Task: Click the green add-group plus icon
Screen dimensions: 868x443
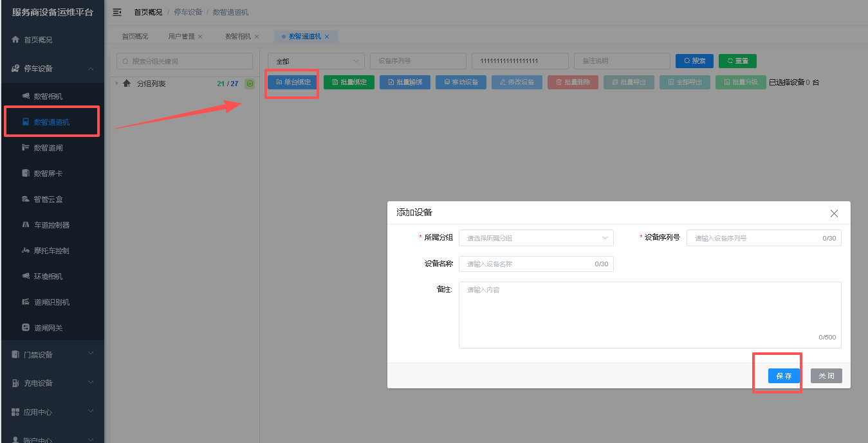Action: tap(250, 84)
